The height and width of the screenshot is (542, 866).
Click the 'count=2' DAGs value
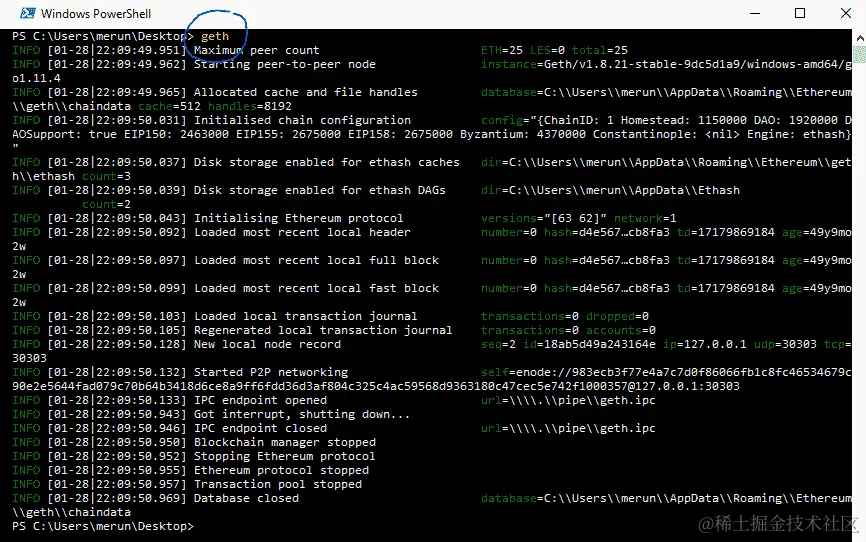pyautogui.click(x=107, y=204)
